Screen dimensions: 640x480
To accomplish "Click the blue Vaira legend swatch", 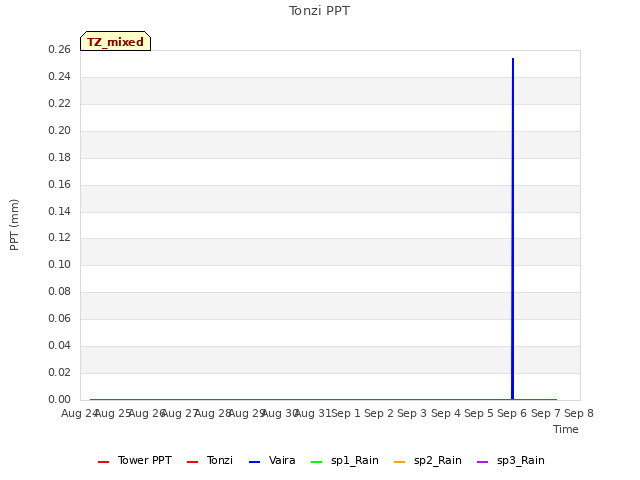I will (x=255, y=462).
